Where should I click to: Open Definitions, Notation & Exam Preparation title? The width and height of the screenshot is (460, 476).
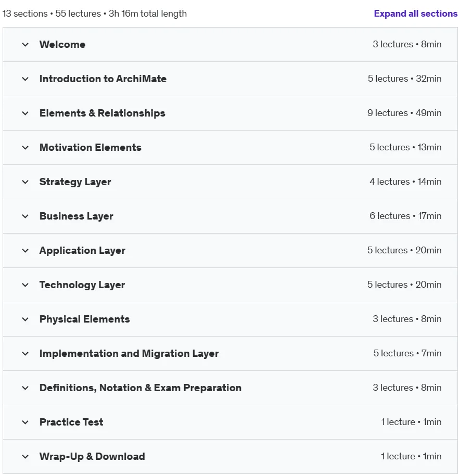click(x=140, y=388)
